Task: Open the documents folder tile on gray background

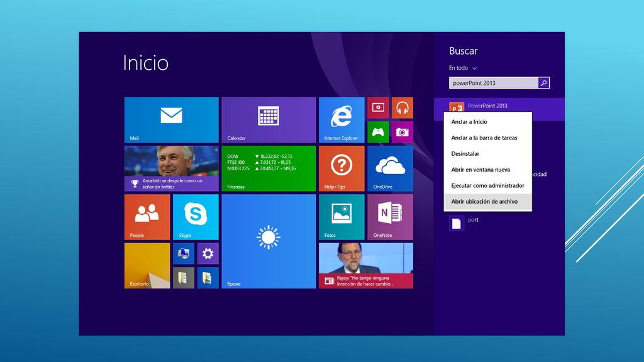Action: [x=184, y=278]
